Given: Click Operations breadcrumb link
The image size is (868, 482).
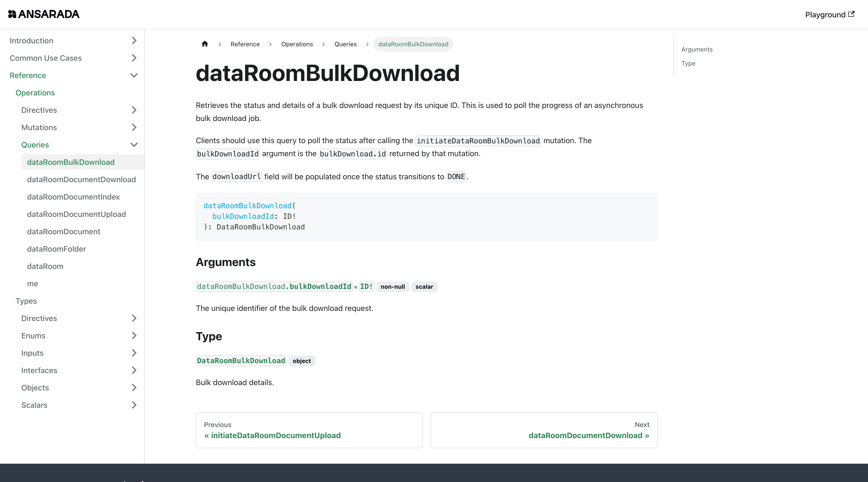Looking at the screenshot, I should pyautogui.click(x=297, y=44).
